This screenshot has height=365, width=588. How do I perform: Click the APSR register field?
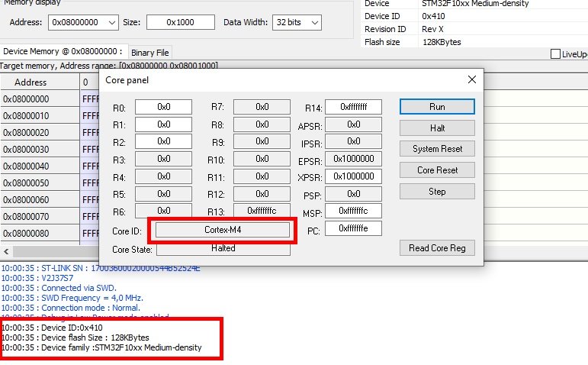coord(353,124)
